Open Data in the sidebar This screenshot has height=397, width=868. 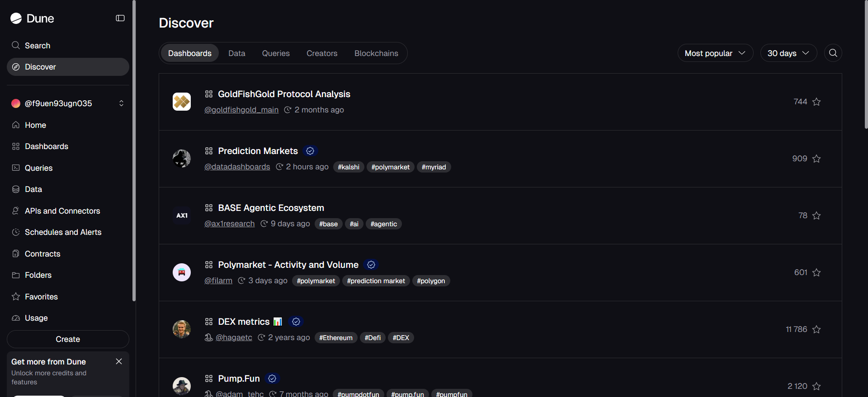click(68, 189)
